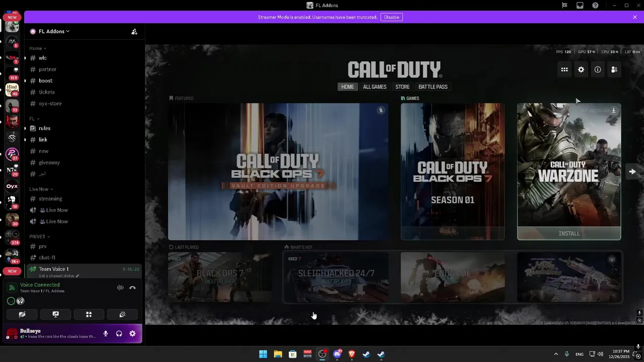
Task: Open noise suppression waveform icon
Action: click(x=120, y=288)
